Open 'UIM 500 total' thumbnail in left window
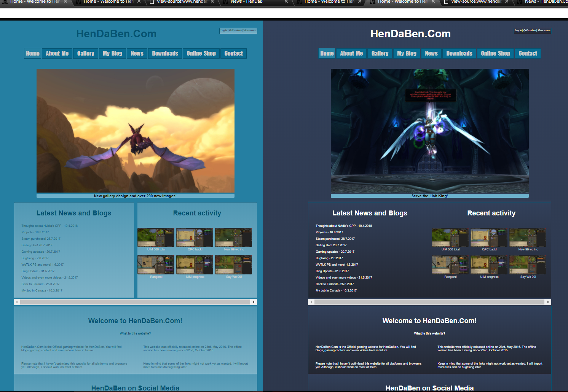Screen dimensions: 568x392 pos(156,237)
